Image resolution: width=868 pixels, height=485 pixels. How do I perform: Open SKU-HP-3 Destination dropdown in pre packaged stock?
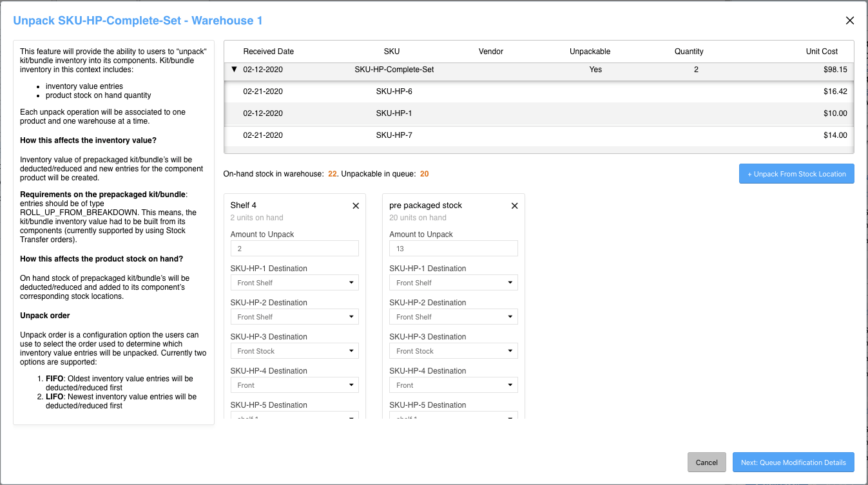coord(454,350)
